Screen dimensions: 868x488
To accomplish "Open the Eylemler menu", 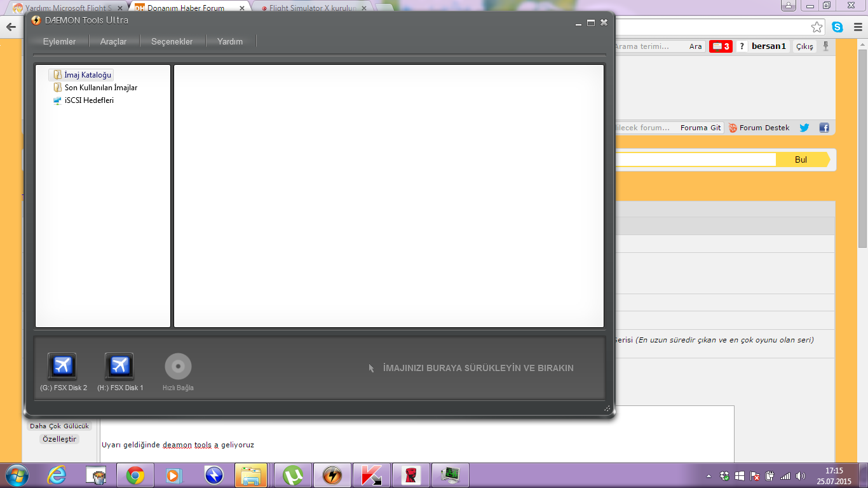I will click(59, 41).
